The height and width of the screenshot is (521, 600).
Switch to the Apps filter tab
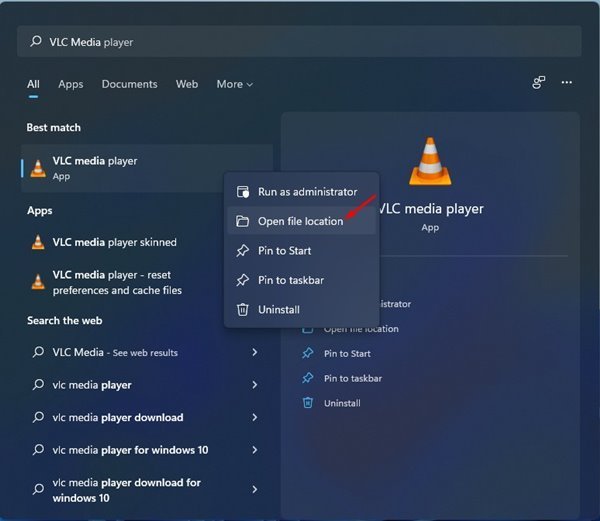pyautogui.click(x=71, y=85)
